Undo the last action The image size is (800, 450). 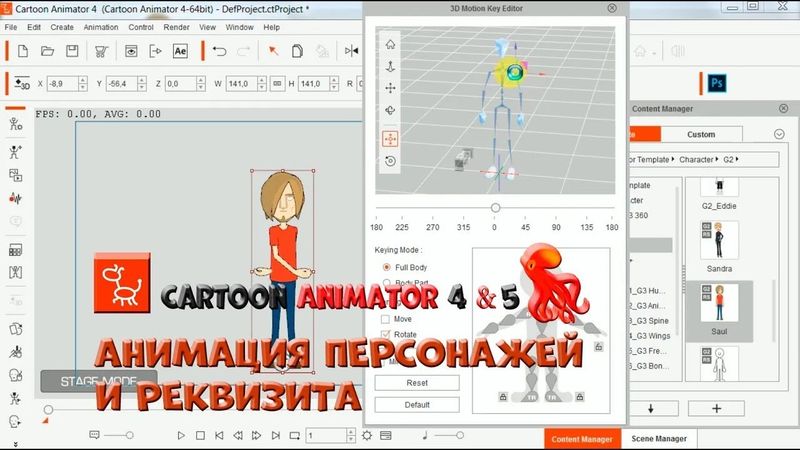click(219, 51)
